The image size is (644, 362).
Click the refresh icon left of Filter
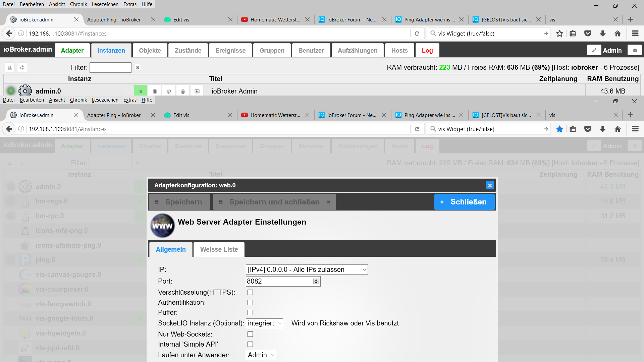(x=22, y=67)
